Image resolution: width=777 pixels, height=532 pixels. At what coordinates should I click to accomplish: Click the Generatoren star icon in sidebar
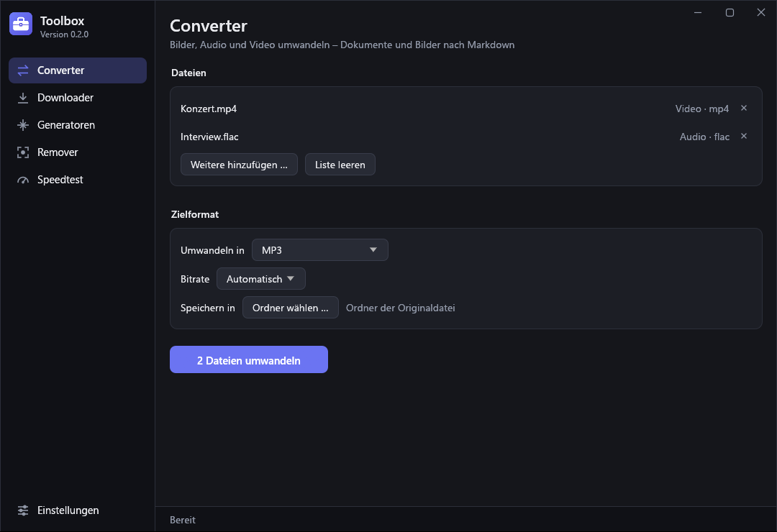pos(23,125)
